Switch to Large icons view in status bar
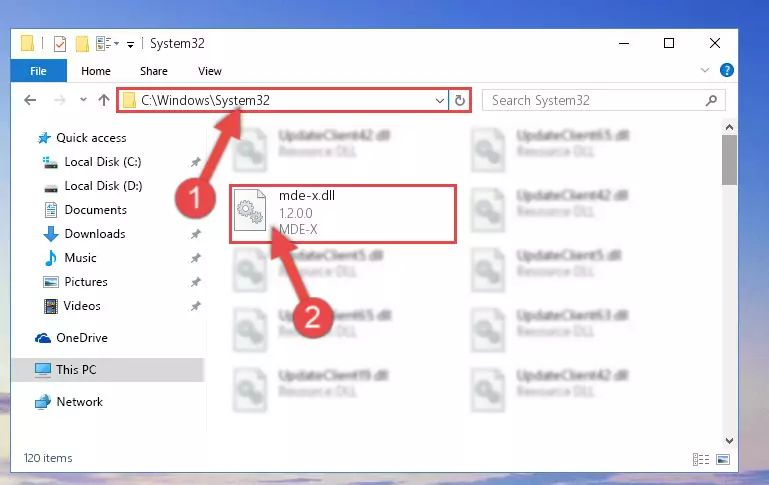The width and height of the screenshot is (769, 485). [723, 459]
